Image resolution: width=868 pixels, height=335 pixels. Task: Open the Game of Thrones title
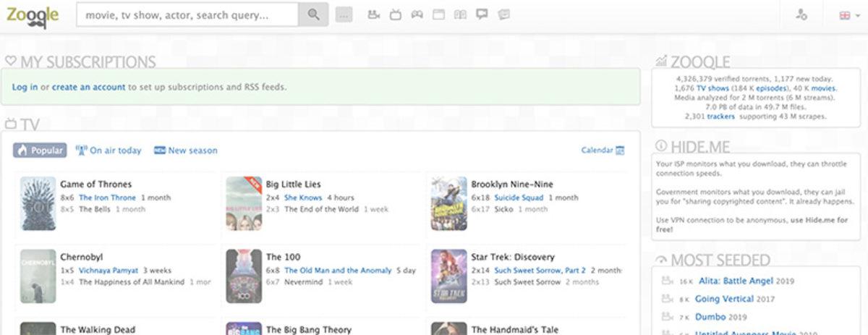96,184
